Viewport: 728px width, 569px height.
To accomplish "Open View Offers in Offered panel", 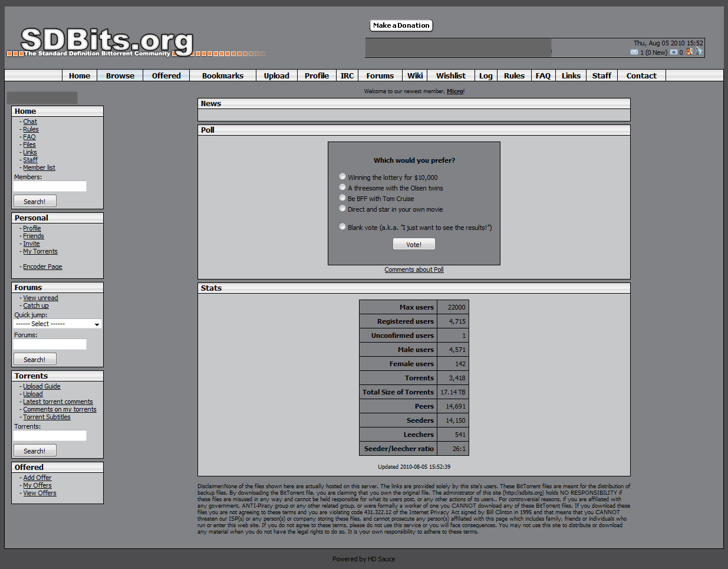I will click(39, 493).
